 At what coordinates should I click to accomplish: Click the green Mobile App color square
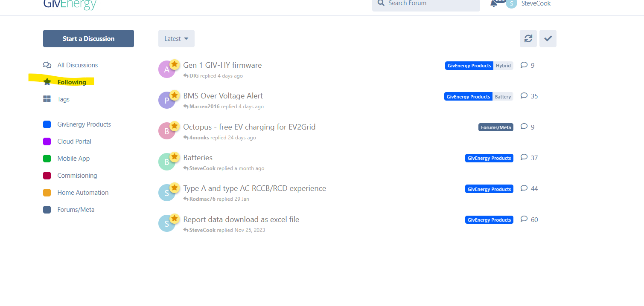[x=47, y=159]
